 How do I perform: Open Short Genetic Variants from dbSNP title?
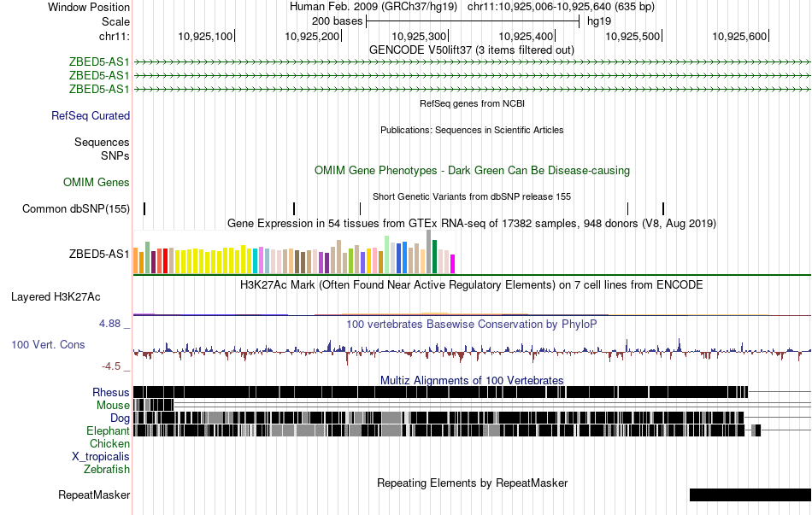tap(472, 196)
